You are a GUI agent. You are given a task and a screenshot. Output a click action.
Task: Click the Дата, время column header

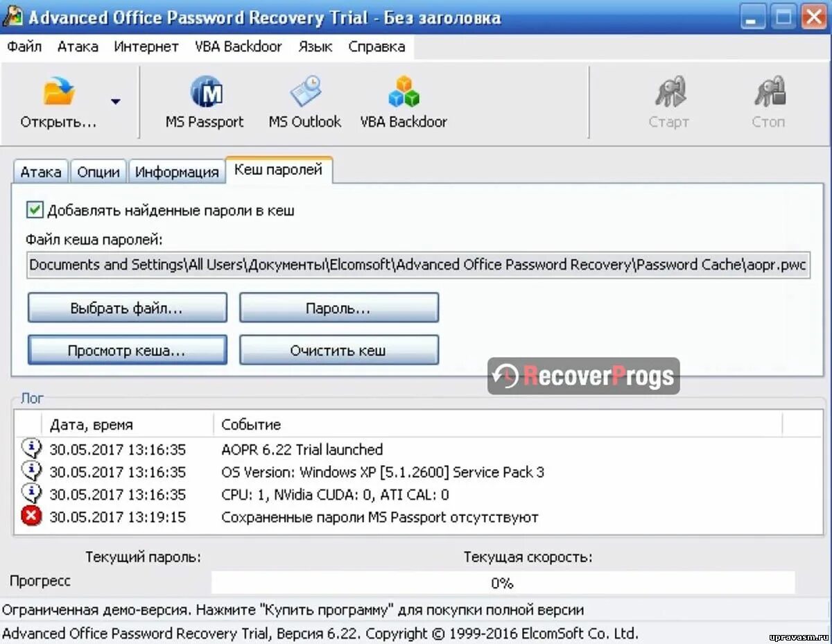pyautogui.click(x=128, y=424)
